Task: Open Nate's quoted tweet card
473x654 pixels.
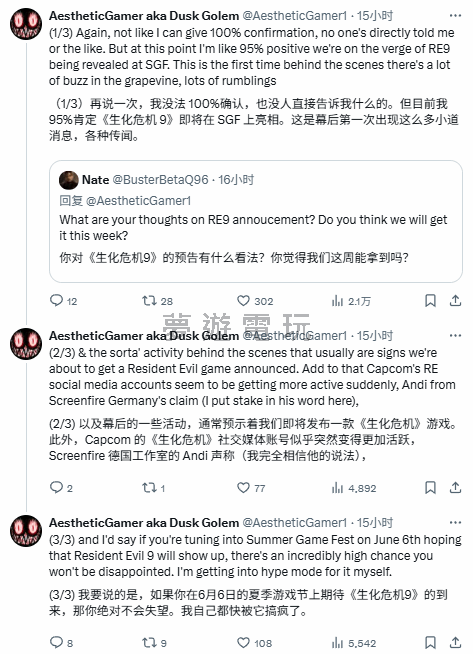Action: (x=256, y=221)
